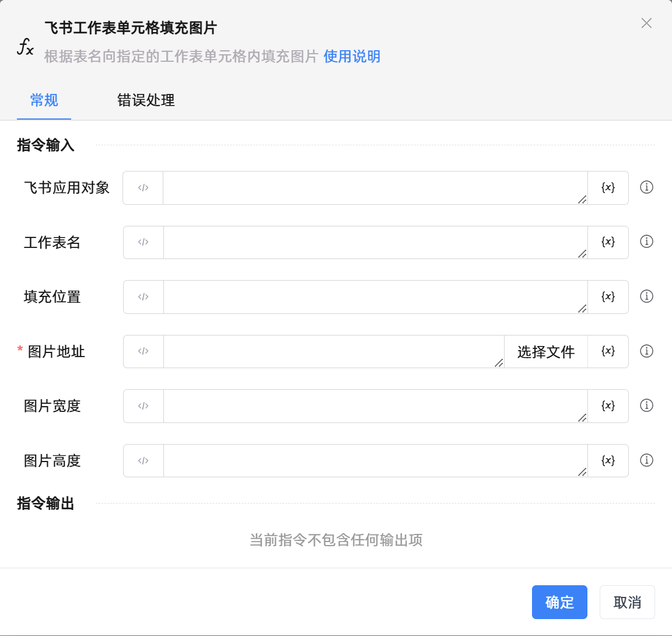The width and height of the screenshot is (672, 636).
Task: Insert variable into 飞书应用对象 field
Action: (x=608, y=188)
